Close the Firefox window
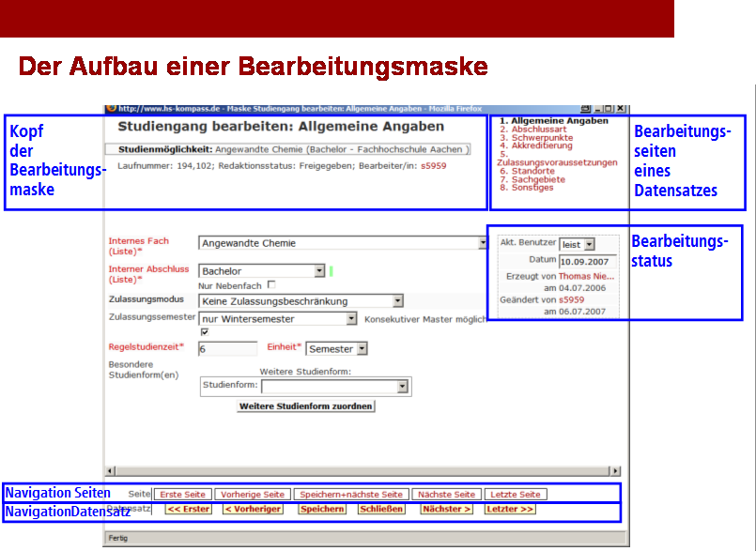 click(621, 109)
